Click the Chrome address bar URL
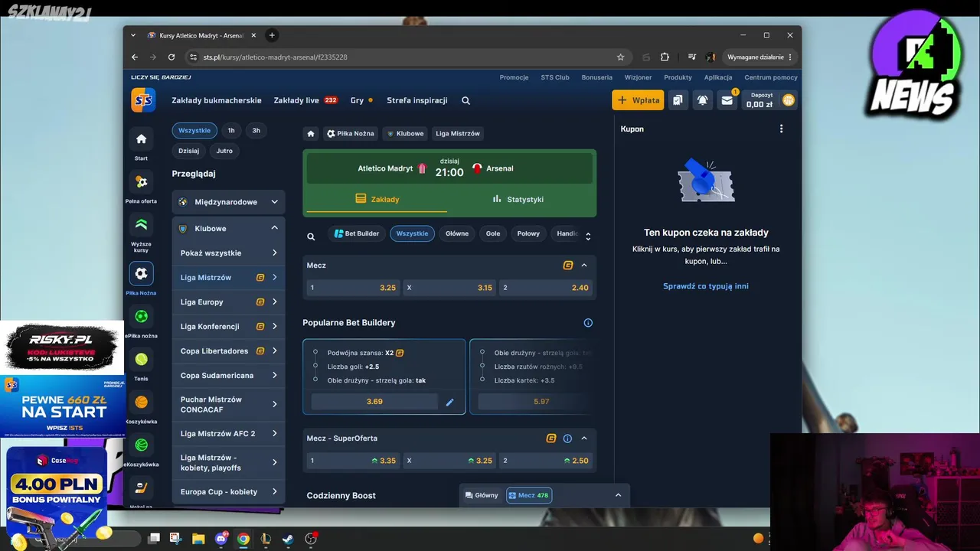The image size is (980, 551). [x=275, y=57]
